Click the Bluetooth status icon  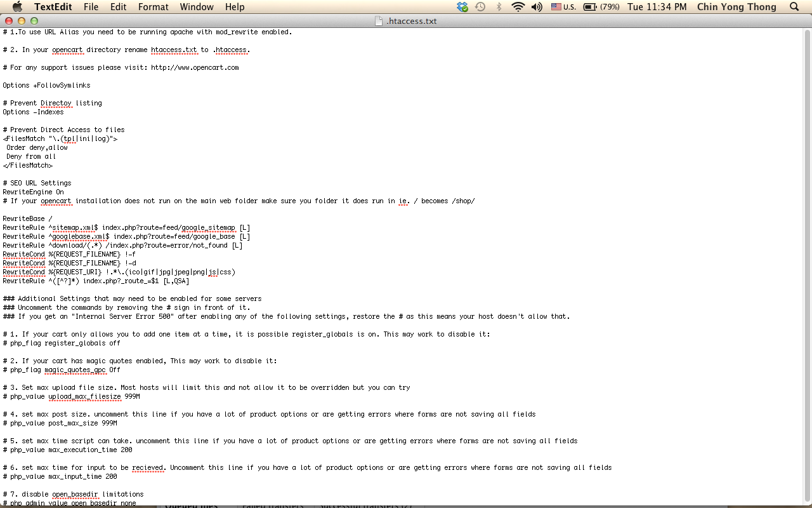click(x=499, y=7)
